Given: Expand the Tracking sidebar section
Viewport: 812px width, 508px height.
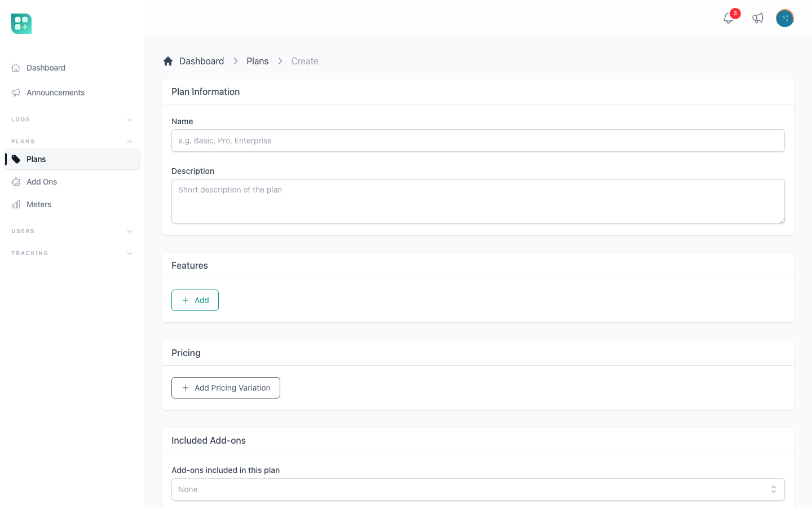Looking at the screenshot, I should pyautogui.click(x=72, y=253).
